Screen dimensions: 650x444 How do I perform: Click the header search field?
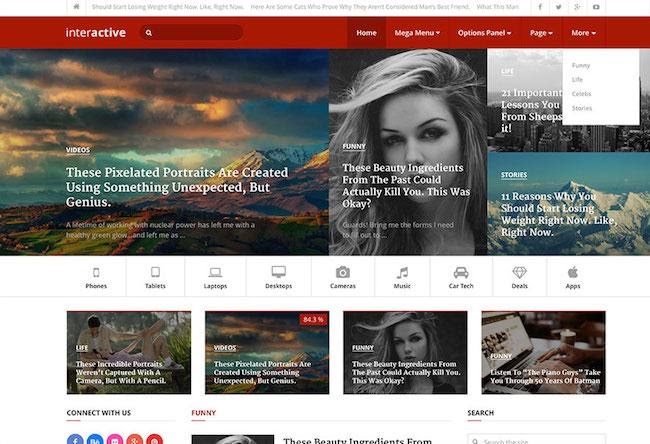[196, 33]
